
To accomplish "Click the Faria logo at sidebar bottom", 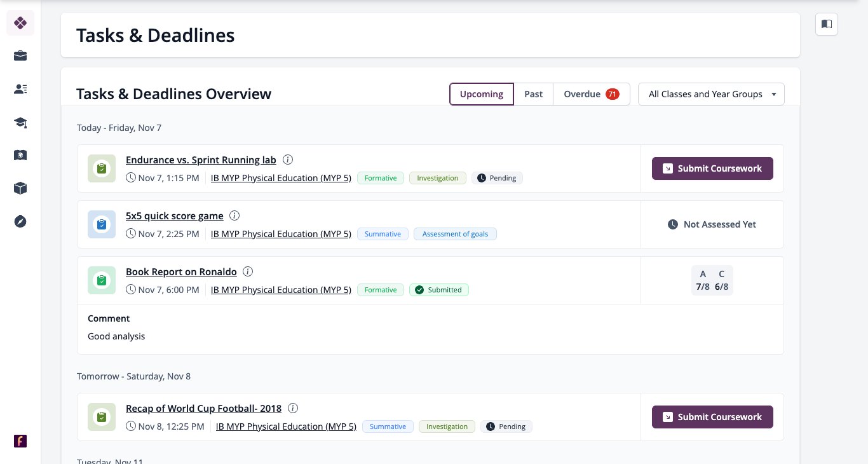I will pyautogui.click(x=20, y=441).
